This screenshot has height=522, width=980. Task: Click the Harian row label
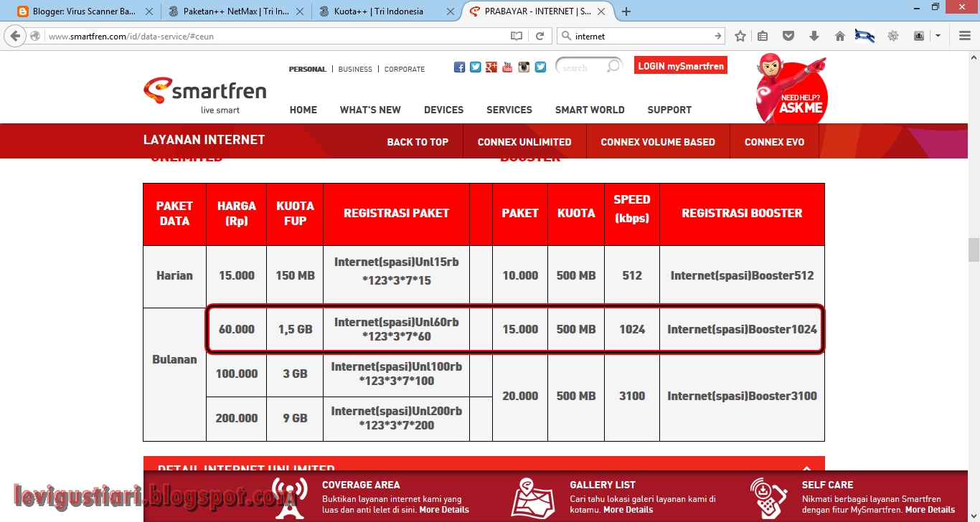click(x=174, y=275)
